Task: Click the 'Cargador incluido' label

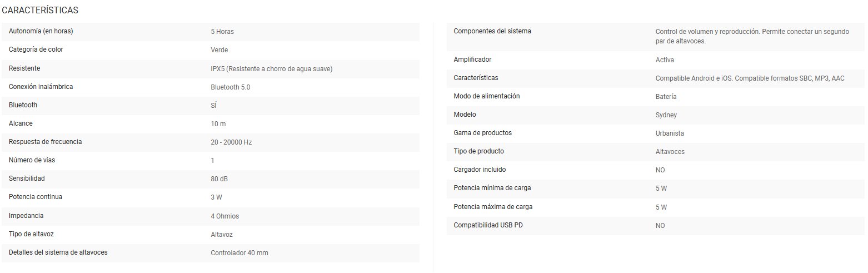Action: pos(480,170)
